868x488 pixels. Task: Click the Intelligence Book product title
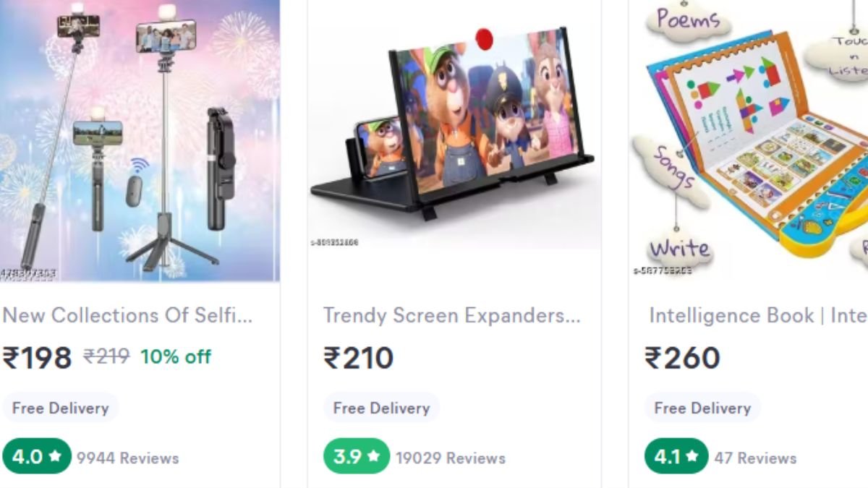pos(757,315)
